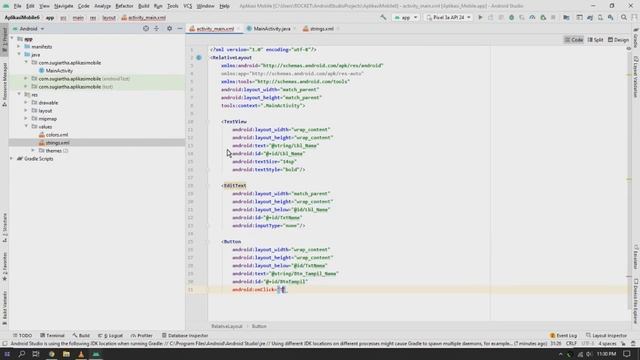Screen dimensions: 640x360
Task: Switch to MainActivity.java tab
Action: (272, 29)
